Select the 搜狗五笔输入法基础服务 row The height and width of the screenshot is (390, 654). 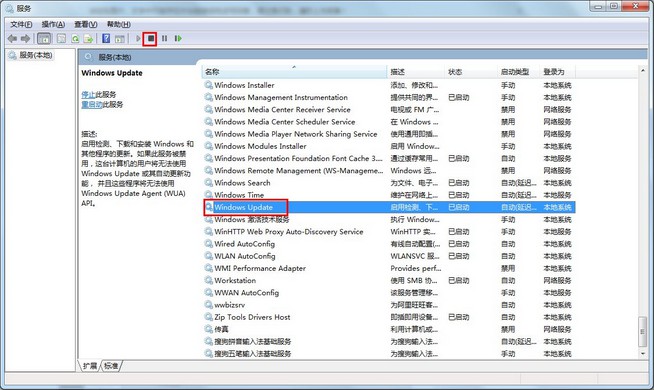pyautogui.click(x=389, y=354)
